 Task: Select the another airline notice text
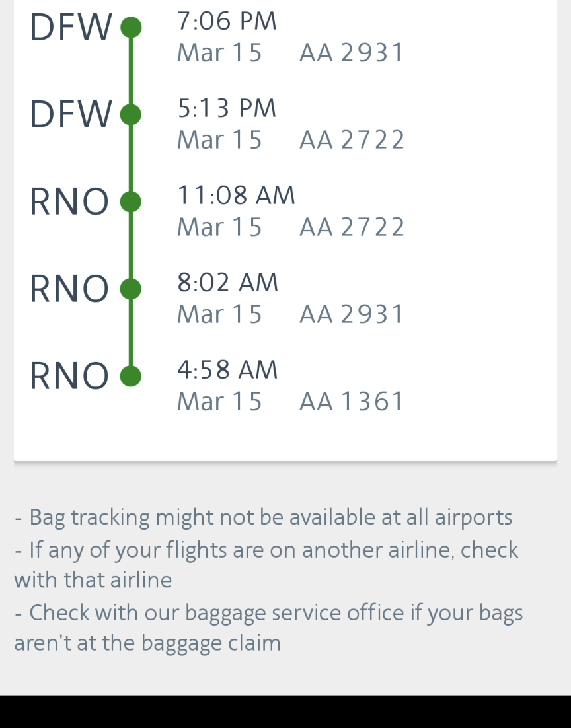(x=266, y=564)
